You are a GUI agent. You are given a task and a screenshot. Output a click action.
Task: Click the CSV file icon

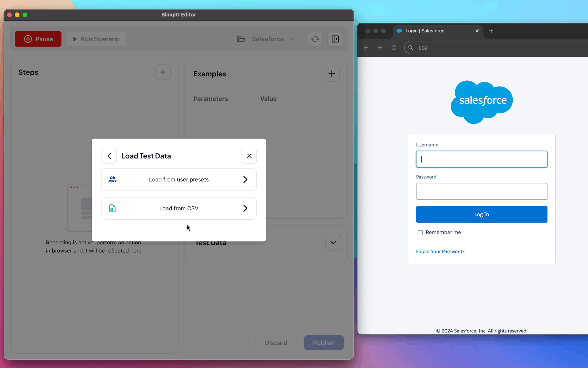(112, 208)
